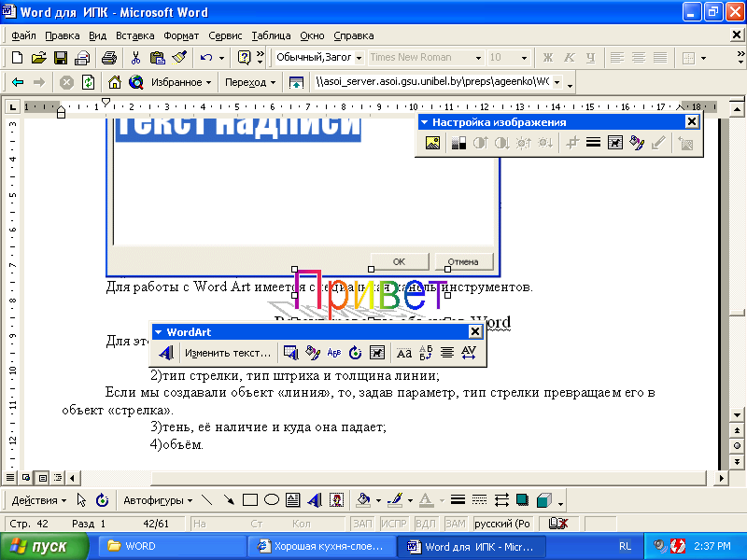Pick line color brush
Image resolution: width=747 pixels, height=560 pixels.
point(395,500)
